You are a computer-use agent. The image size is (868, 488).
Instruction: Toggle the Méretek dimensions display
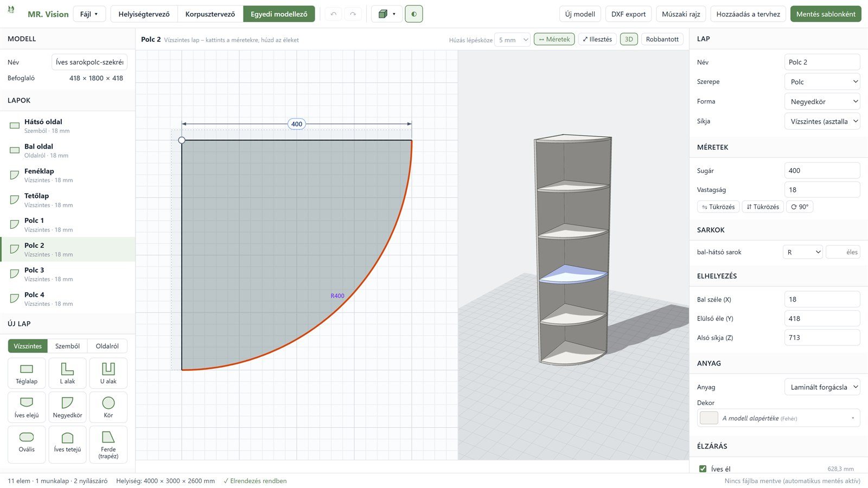(554, 39)
